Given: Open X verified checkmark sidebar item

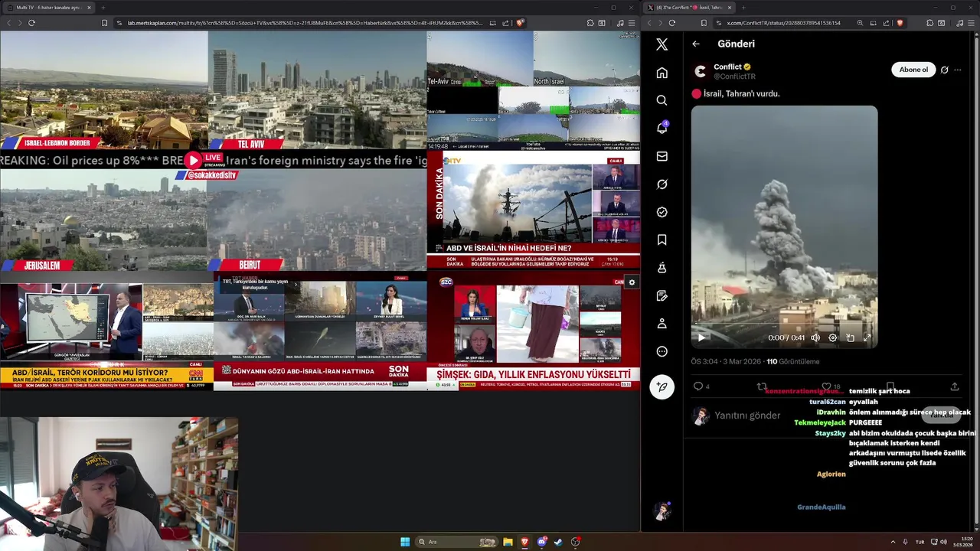Looking at the screenshot, I should click(x=662, y=212).
